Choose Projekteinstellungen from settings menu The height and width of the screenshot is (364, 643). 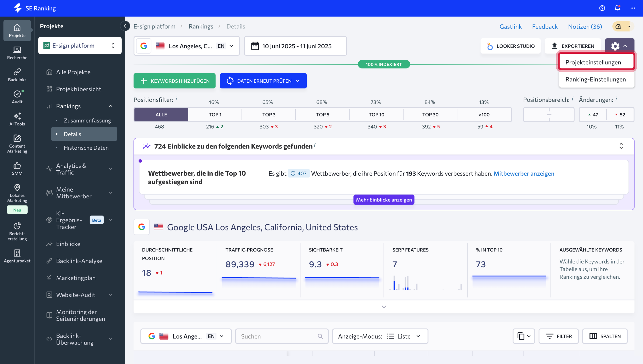pos(596,62)
